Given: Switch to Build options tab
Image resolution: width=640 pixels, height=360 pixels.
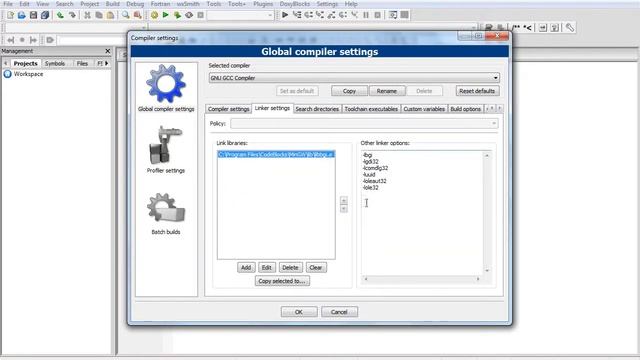Looking at the screenshot, I should click(x=465, y=109).
